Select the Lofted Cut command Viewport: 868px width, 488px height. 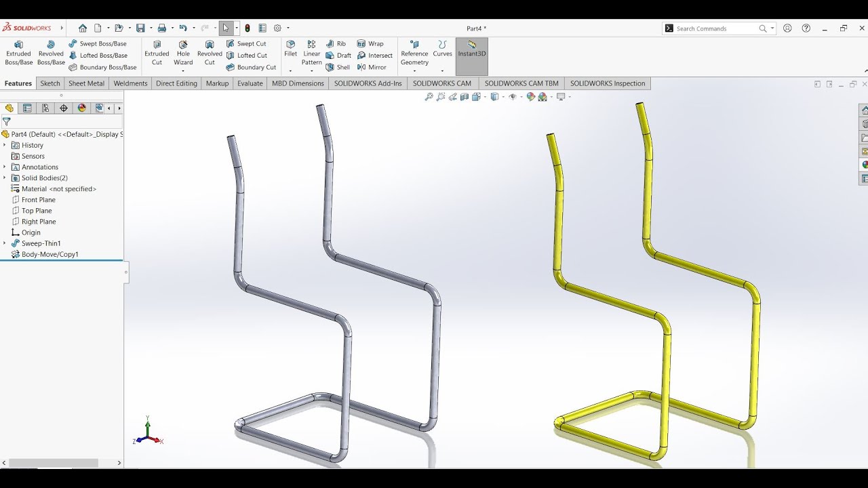pyautogui.click(x=247, y=56)
